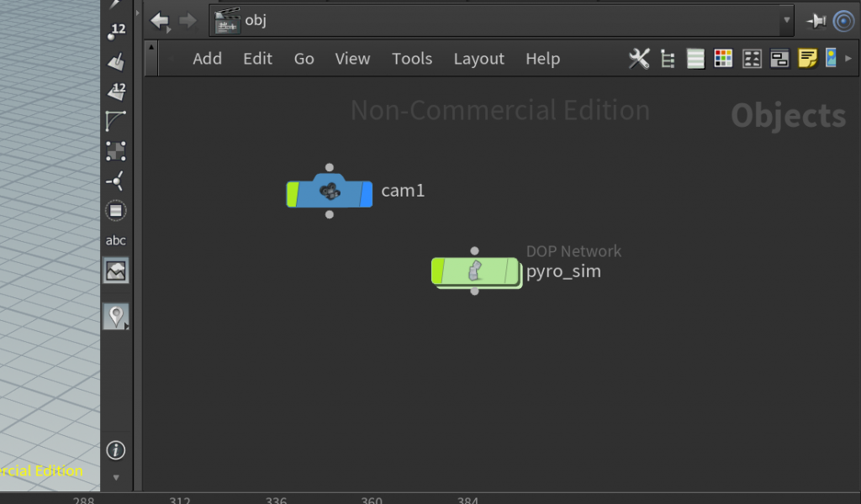Select the pyro_sim DOP Network node

click(x=475, y=271)
